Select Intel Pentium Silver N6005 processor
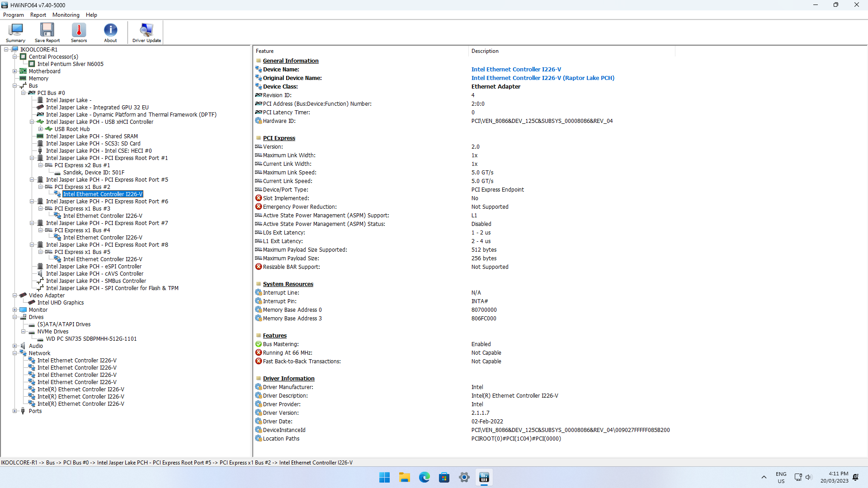The image size is (868, 488). [70, 64]
